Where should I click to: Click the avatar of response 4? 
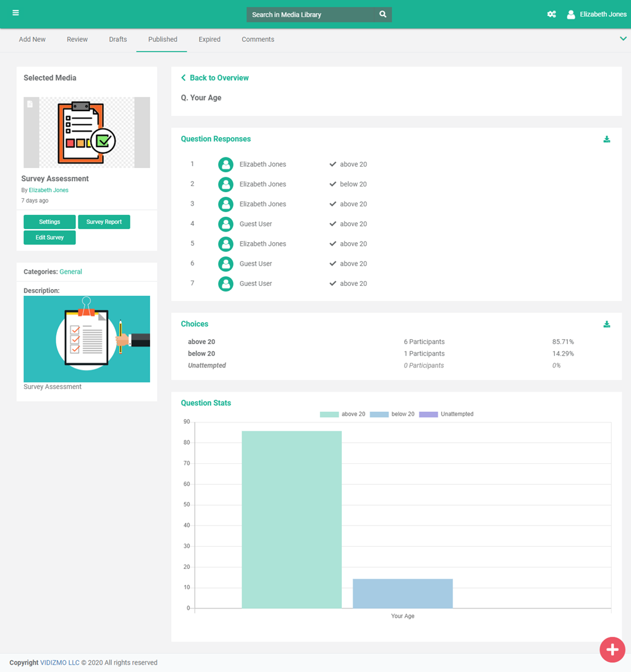(226, 224)
